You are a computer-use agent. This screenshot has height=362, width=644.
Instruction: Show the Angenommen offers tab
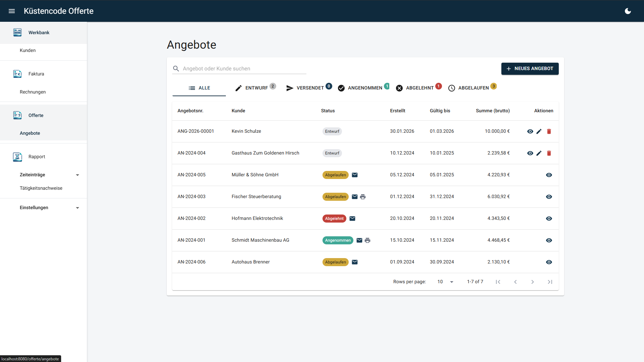click(x=364, y=88)
